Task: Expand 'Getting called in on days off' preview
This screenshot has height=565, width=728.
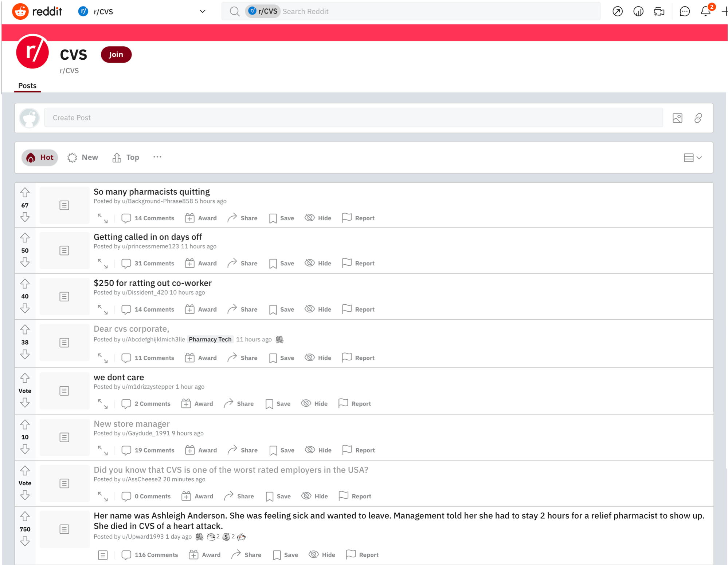Action: [103, 263]
